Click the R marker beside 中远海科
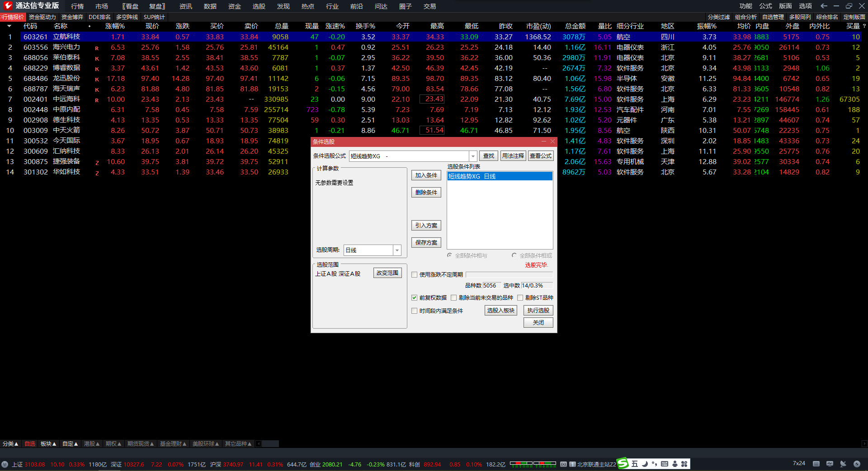This screenshot has width=868, height=471. click(97, 100)
